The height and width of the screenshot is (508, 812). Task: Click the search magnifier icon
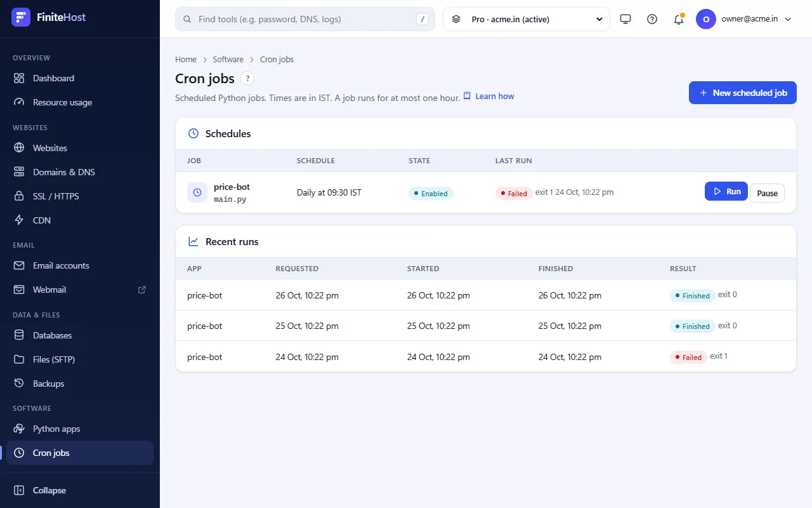(187, 19)
